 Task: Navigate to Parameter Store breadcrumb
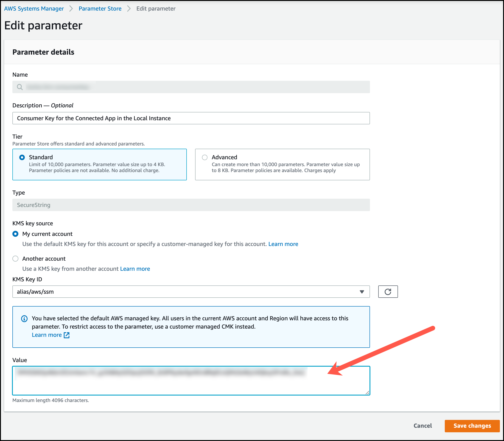pos(100,8)
